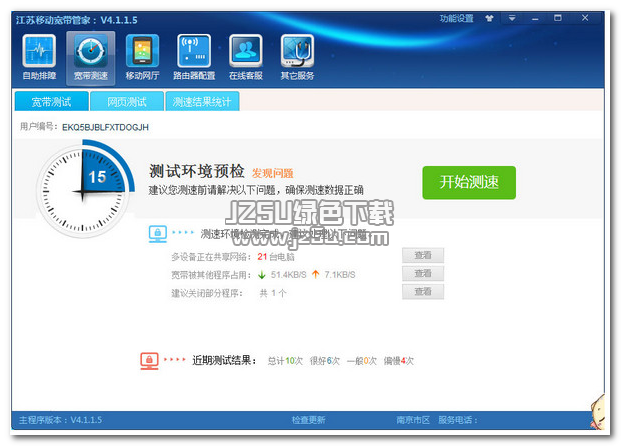The image size is (621, 446).
Task: Minimize the broadband manager window
Action: click(535, 19)
